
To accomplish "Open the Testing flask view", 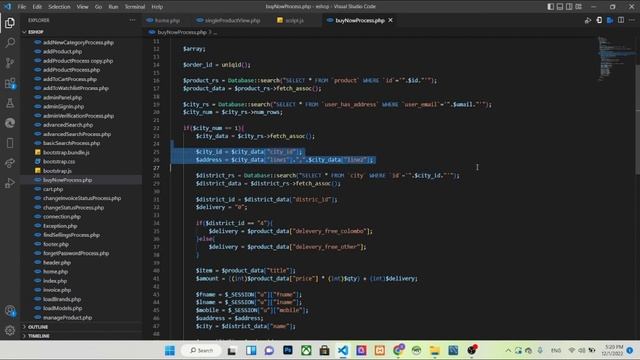I will click(10, 103).
